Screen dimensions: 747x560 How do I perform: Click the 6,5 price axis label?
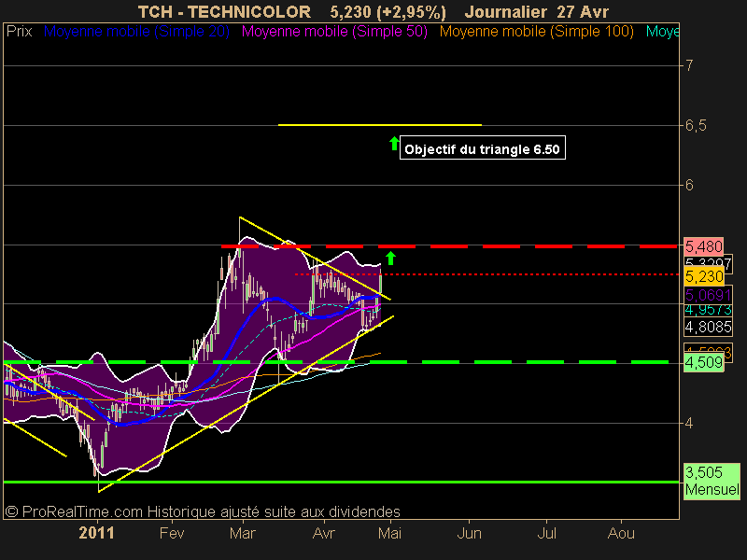[x=696, y=126]
